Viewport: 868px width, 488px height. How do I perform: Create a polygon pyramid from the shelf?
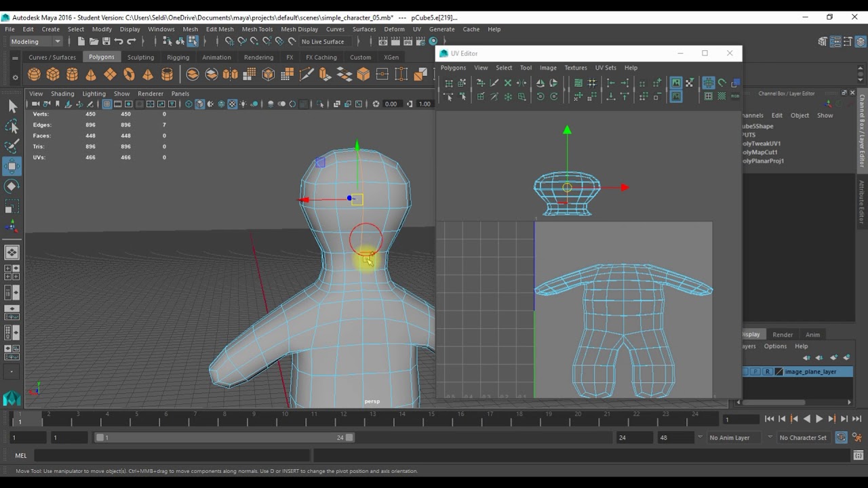point(148,75)
